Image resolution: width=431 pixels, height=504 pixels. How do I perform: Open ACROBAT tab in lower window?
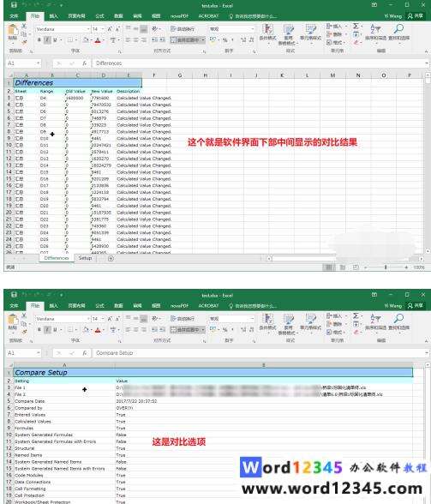click(x=208, y=306)
